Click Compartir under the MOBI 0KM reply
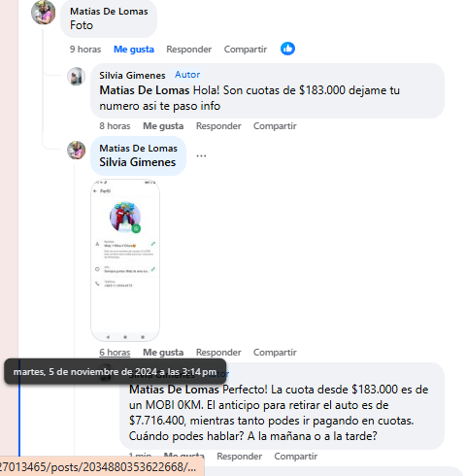 (x=296, y=457)
